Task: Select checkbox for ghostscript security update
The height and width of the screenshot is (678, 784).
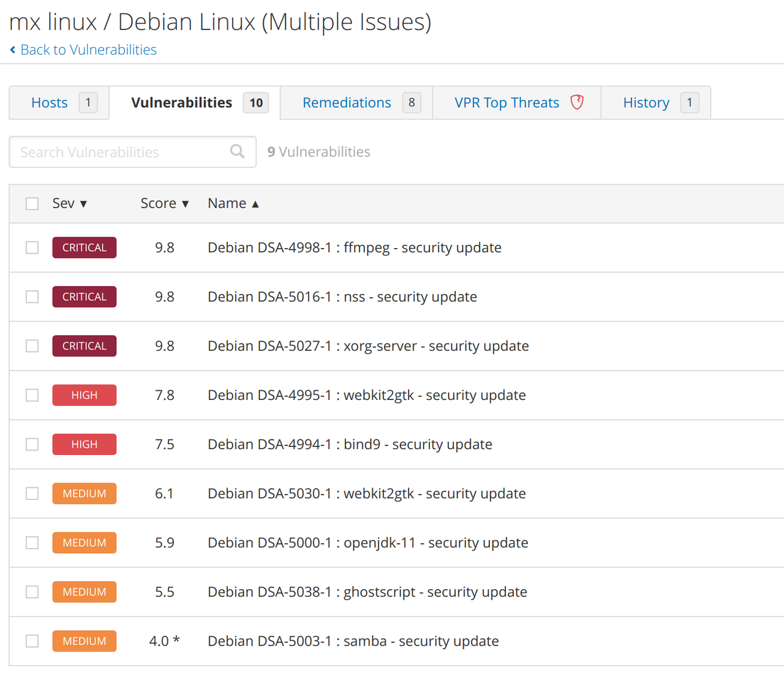Action: (x=32, y=592)
